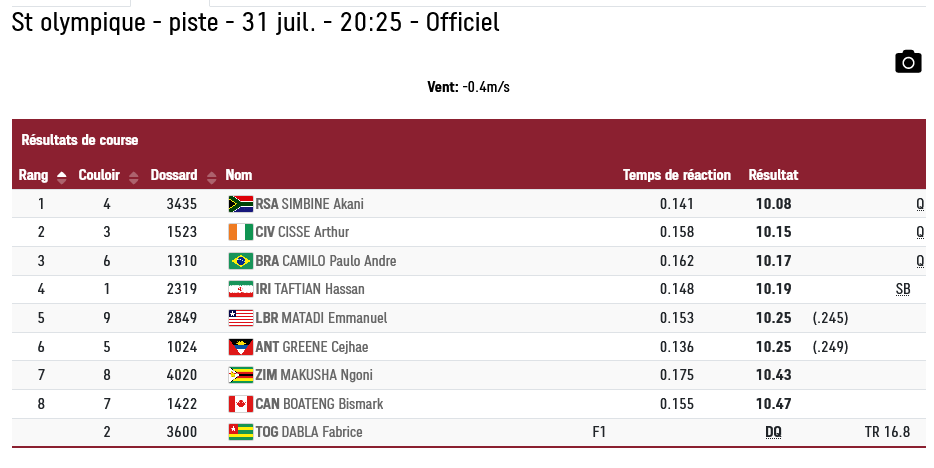The image size is (934, 468).
Task: Open athlete CISSE Arthur's profile link
Action: point(313,232)
